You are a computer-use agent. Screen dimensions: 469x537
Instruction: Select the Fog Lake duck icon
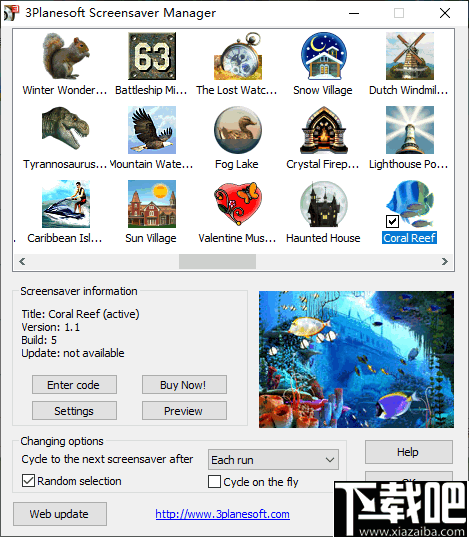(x=238, y=130)
